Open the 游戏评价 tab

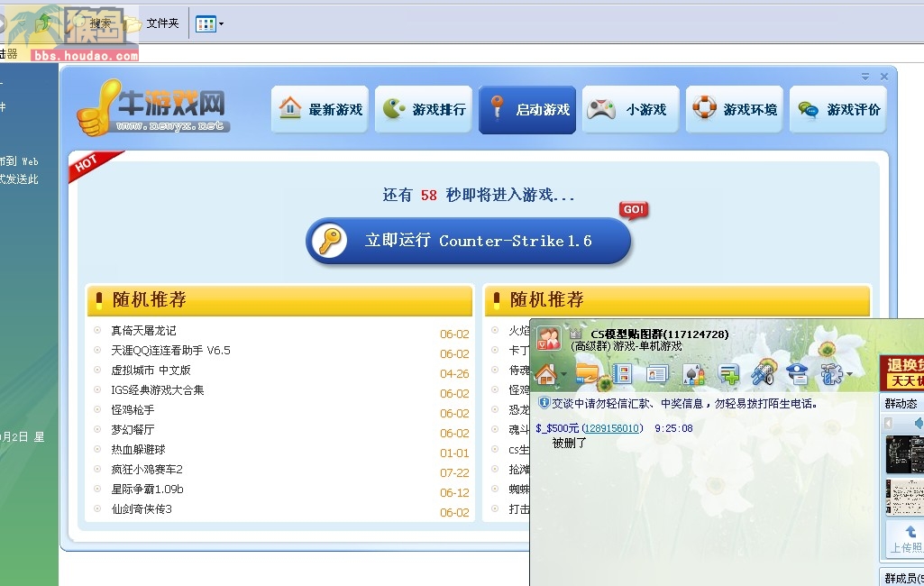[838, 109]
